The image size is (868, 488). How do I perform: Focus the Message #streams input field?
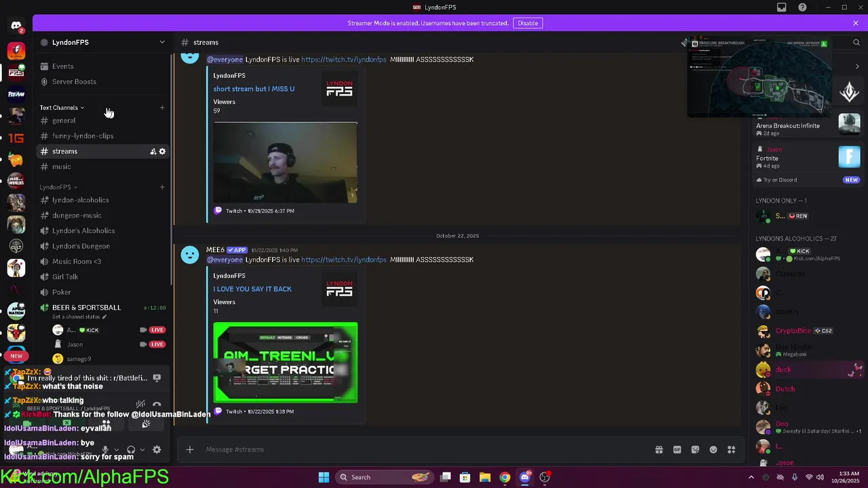click(427, 449)
